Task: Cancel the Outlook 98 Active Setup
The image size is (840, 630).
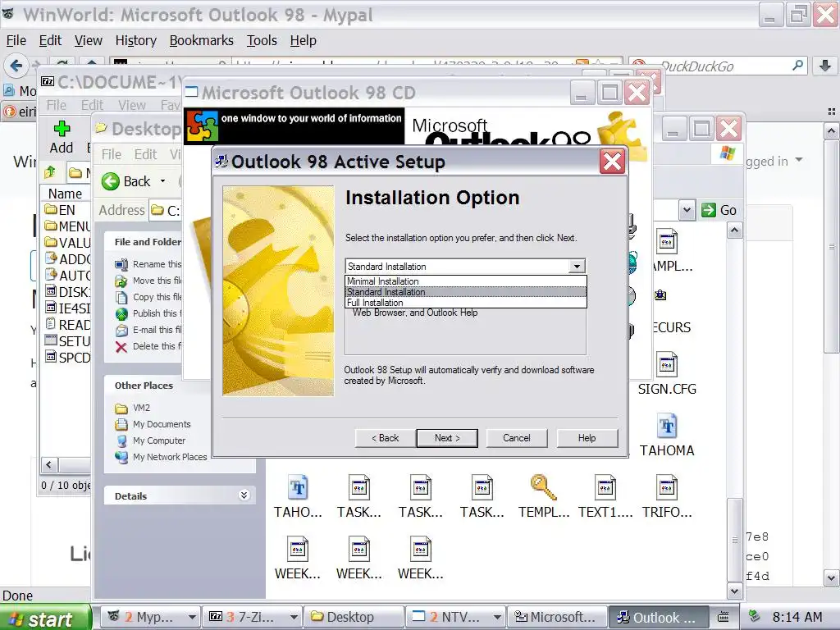Action: [517, 438]
